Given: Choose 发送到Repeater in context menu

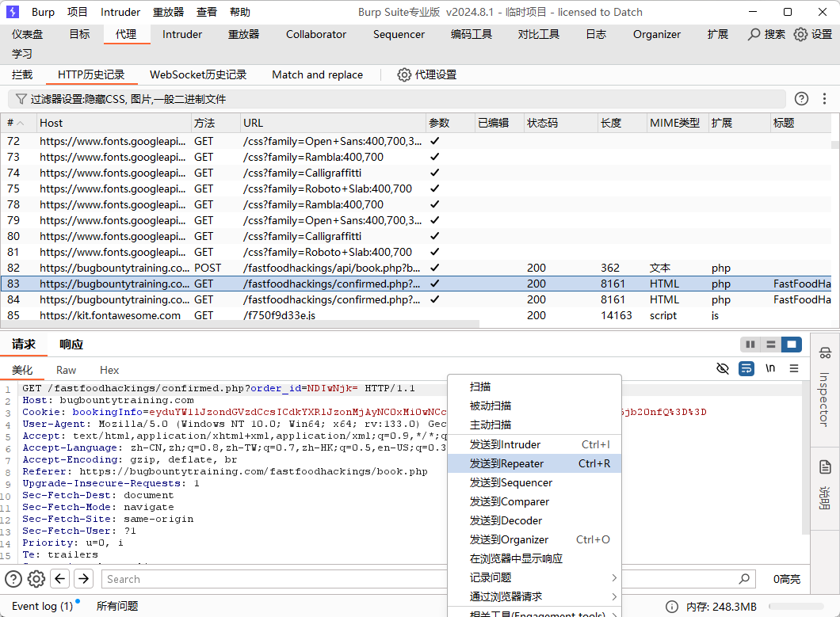Looking at the screenshot, I should click(534, 463).
